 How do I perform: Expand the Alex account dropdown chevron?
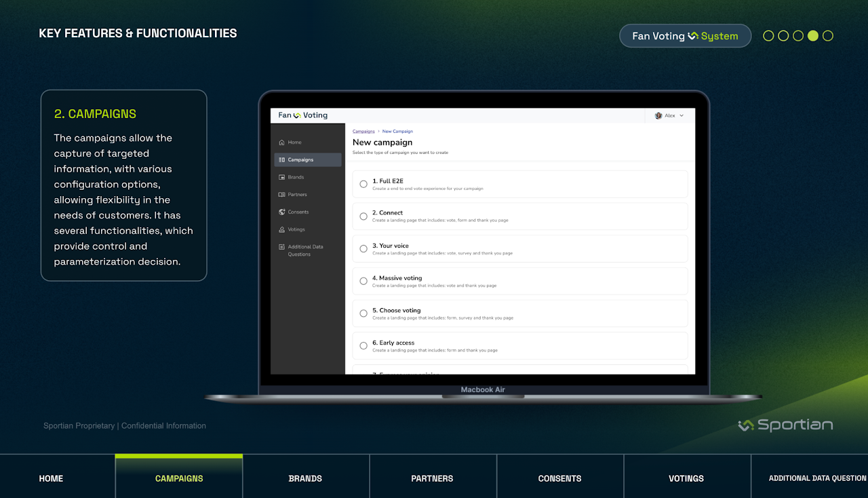coord(682,116)
